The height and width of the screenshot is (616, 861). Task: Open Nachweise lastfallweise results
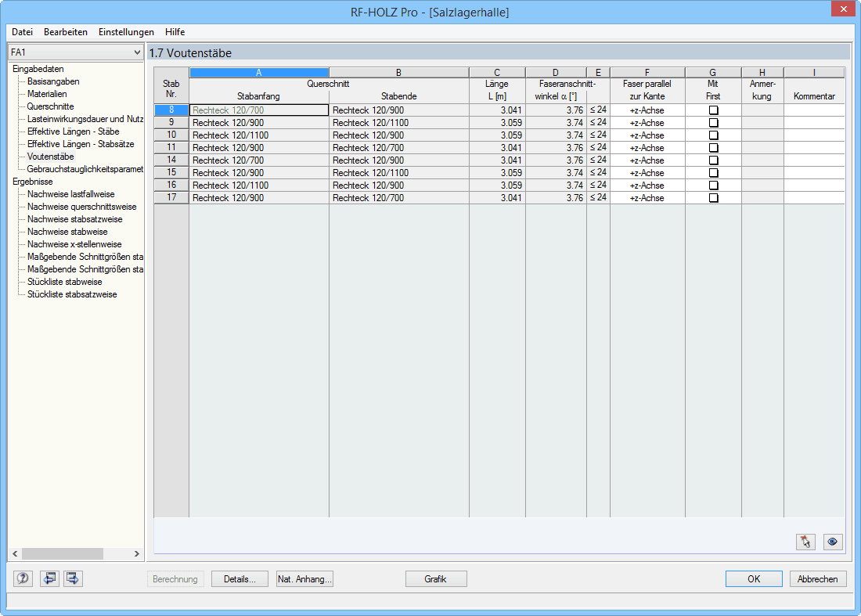(70, 194)
